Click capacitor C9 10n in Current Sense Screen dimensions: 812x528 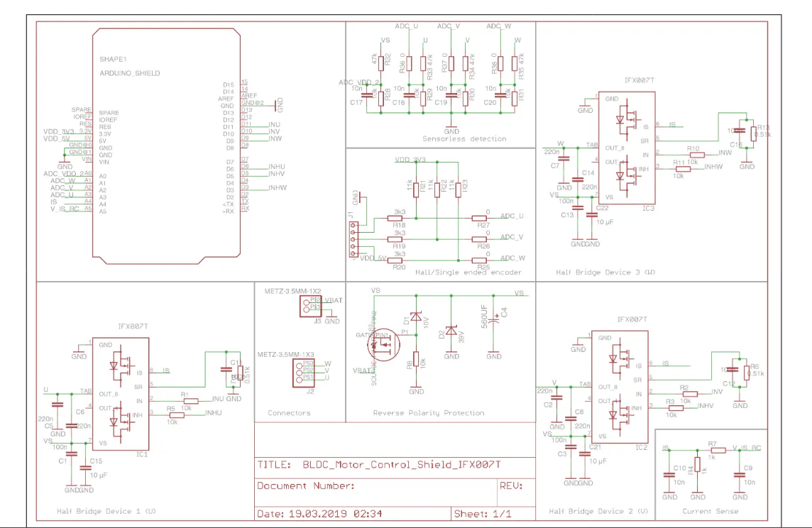tap(740, 475)
